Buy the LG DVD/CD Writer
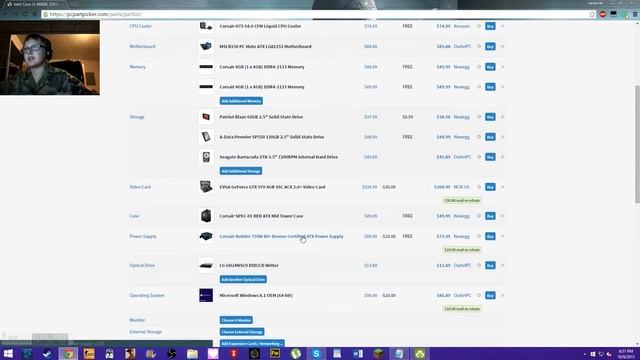 tap(490, 265)
